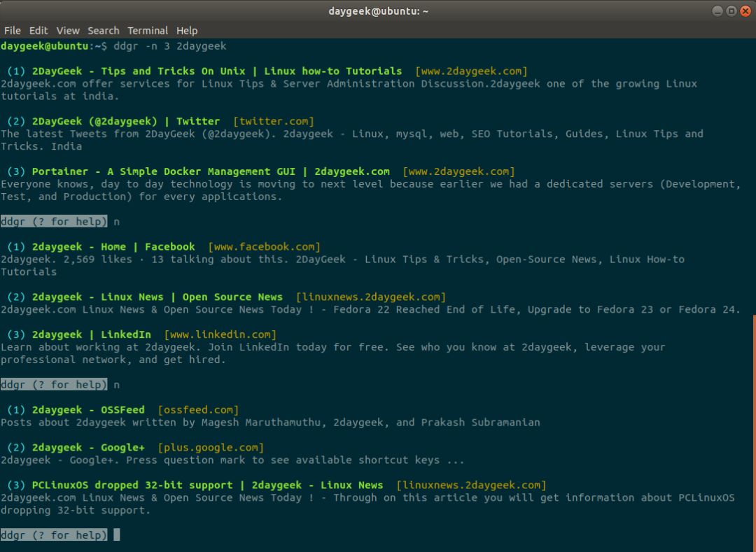Open the File menu
This screenshot has width=756, height=552.
coord(12,30)
